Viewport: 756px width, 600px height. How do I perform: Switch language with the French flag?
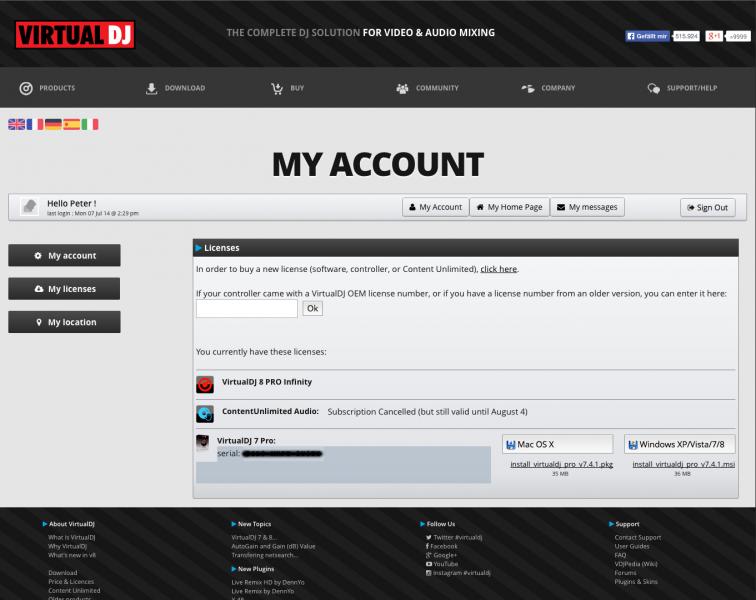[35, 124]
